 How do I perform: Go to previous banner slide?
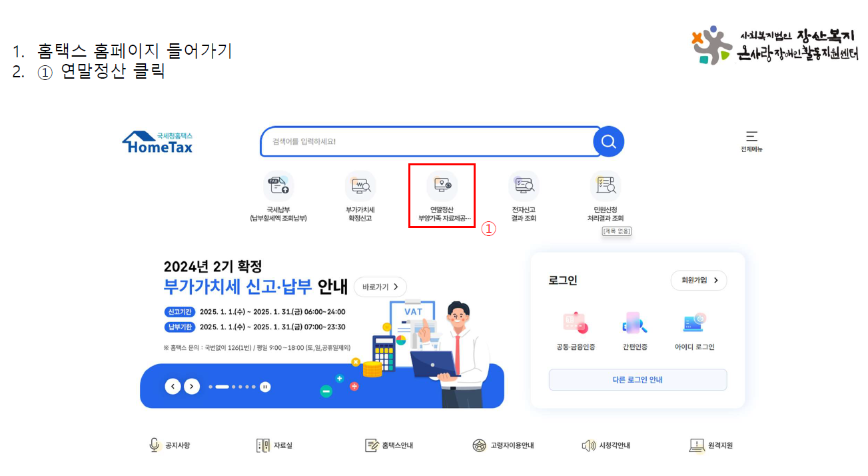173,386
